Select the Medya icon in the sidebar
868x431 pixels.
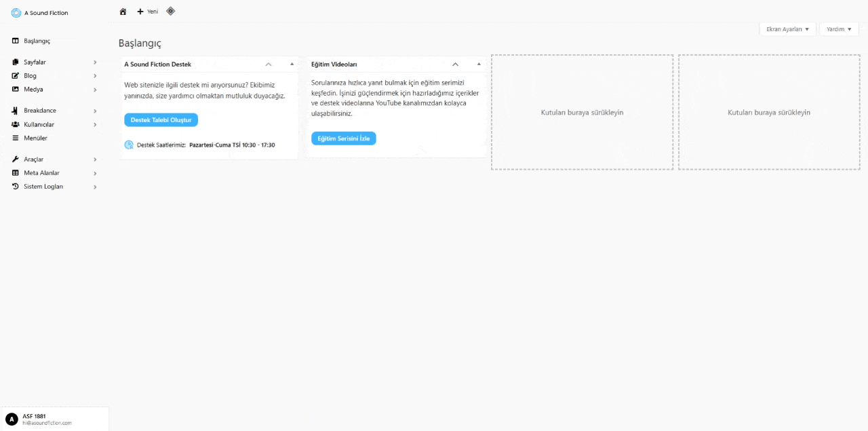click(15, 89)
